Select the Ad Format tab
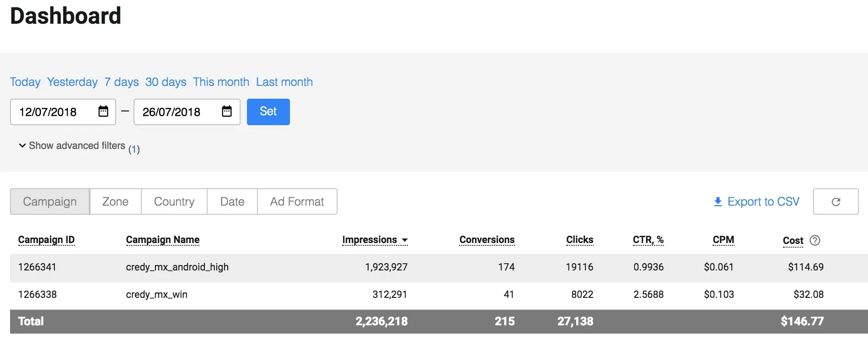 pyautogui.click(x=297, y=201)
